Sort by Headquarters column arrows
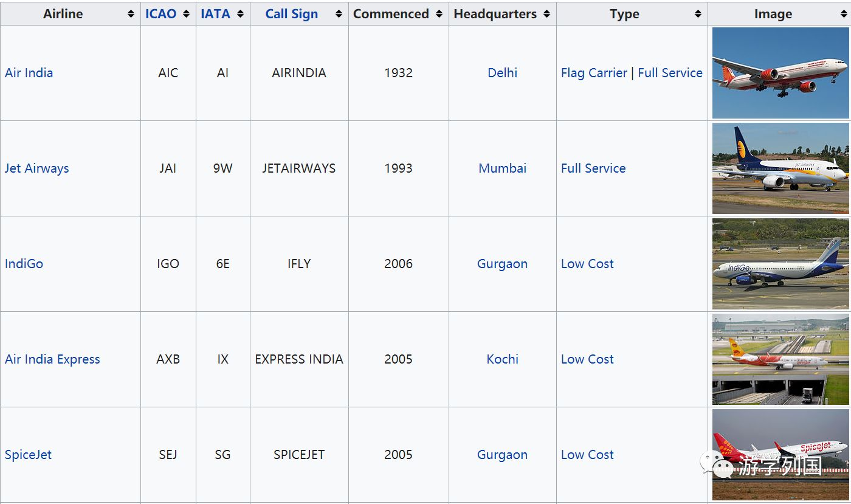 pyautogui.click(x=546, y=14)
